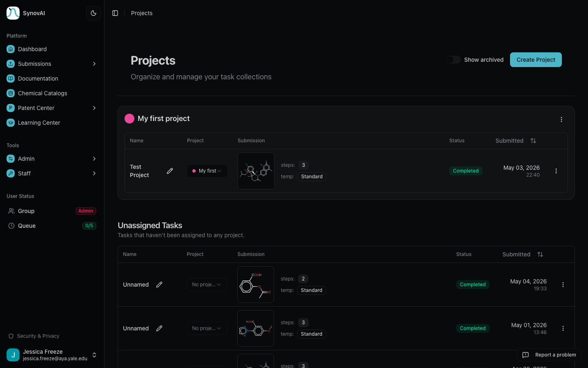The image size is (588, 368).
Task: Open the Test Project molecule thumbnail
Action: pos(256,171)
